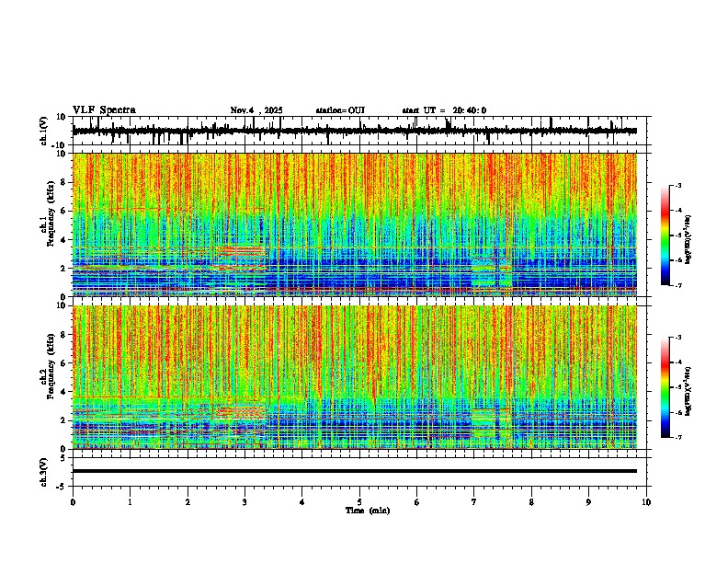Click the ch.1 red-banded emission near minute 3
Viewport: 728px width, 563px height.
pyautogui.click(x=242, y=252)
